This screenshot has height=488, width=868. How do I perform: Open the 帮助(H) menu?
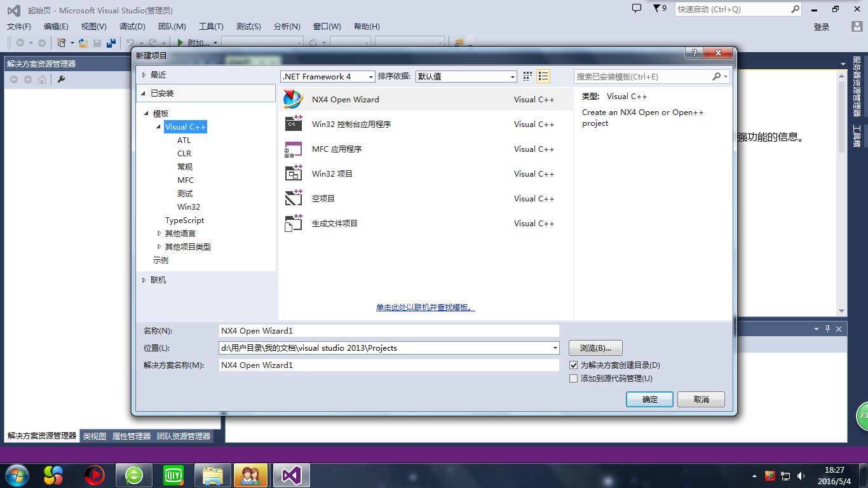click(367, 27)
